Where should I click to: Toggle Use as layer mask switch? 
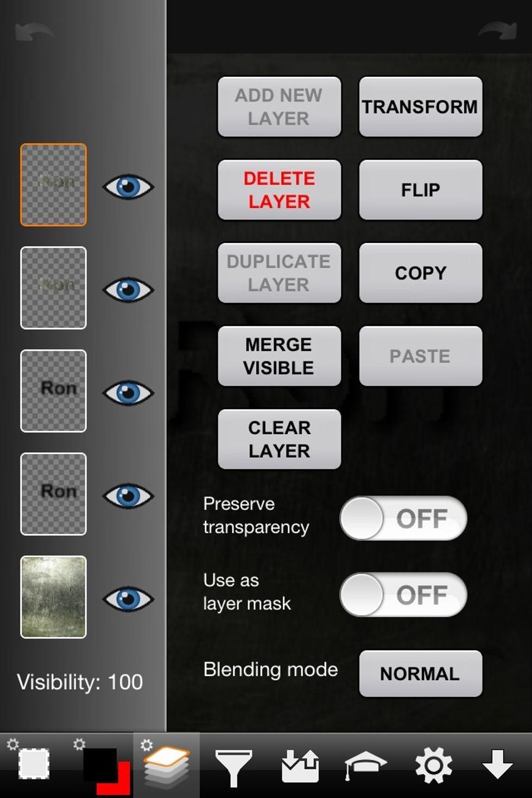(403, 594)
